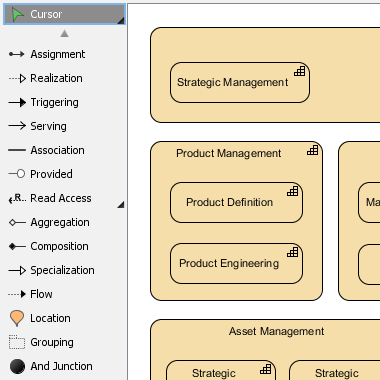Image resolution: width=380 pixels, height=380 pixels.
Task: Pick the Aggregation connector tool
Action: pyautogui.click(x=64, y=222)
